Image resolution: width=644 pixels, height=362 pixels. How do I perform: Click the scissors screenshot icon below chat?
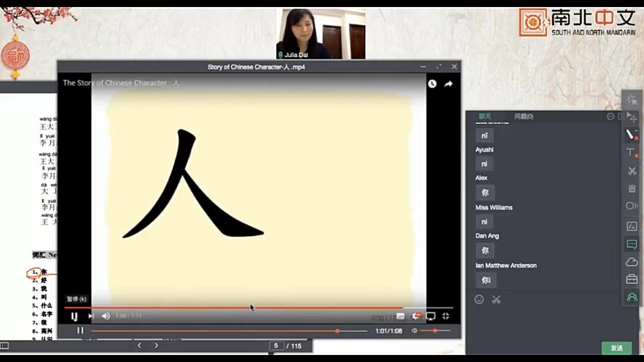497,299
